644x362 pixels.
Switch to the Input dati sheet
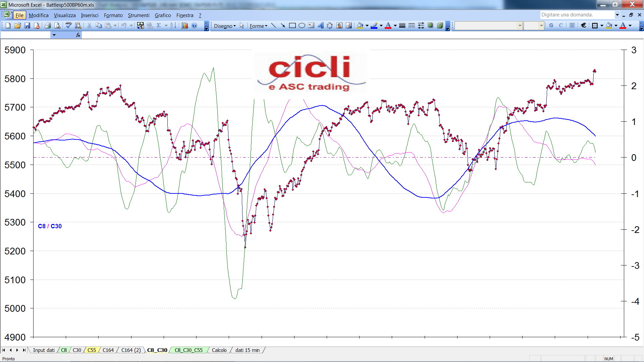point(44,350)
